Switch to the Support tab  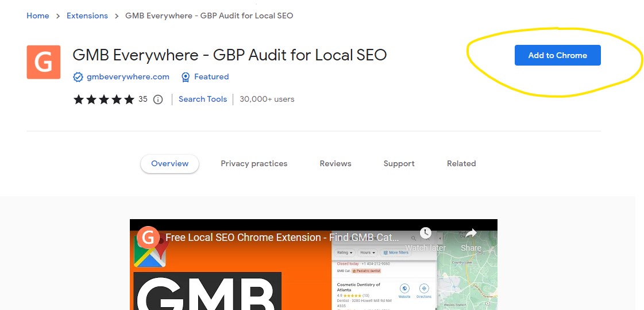point(399,164)
